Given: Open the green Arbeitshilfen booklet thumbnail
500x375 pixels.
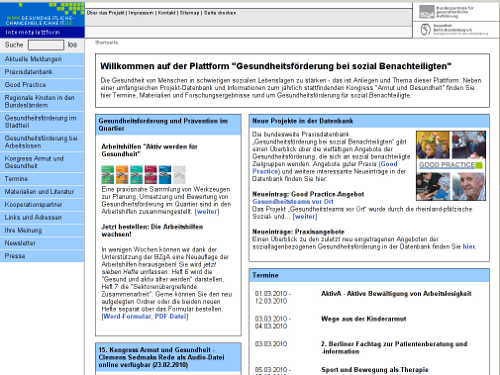Looking at the screenshot, I should (108, 174).
